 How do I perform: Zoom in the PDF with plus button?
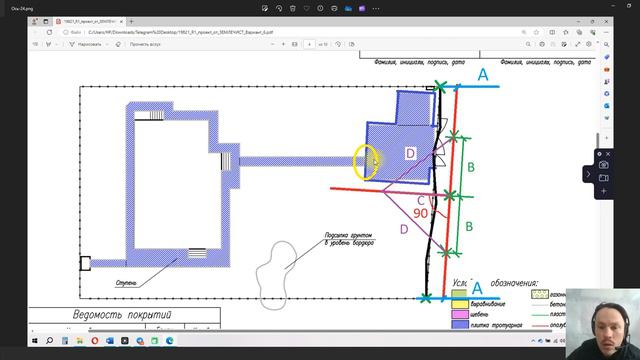pos(284,44)
